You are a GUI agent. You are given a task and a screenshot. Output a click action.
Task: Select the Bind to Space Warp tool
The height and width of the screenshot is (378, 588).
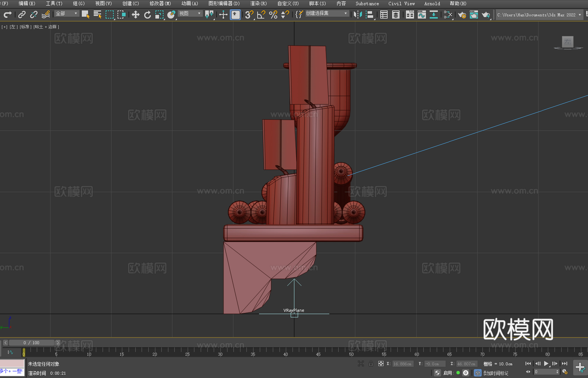click(46, 14)
